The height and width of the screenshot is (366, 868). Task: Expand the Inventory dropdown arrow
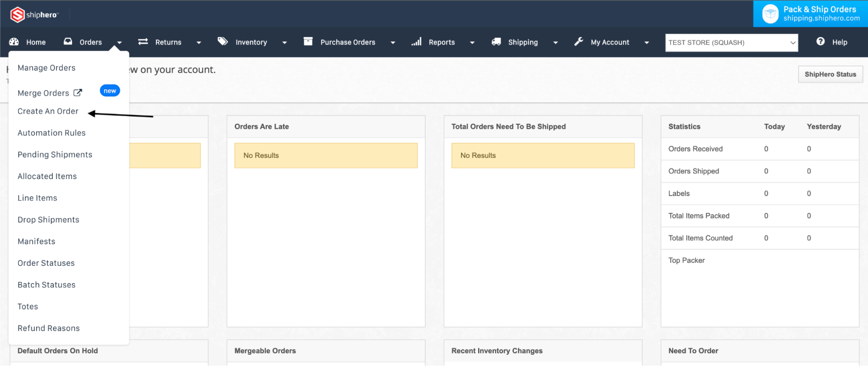(x=284, y=42)
